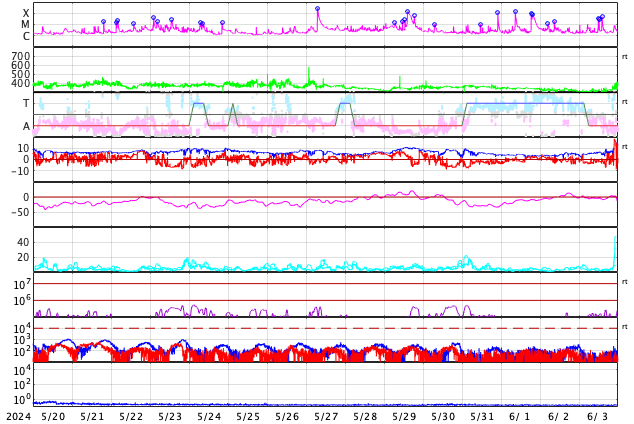This screenshot has width=634, height=424.
Task: Click the 5/24 date label
Action: click(209, 416)
